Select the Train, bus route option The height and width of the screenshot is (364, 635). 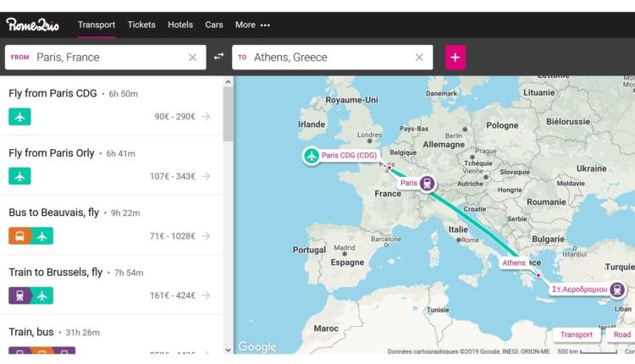point(112,334)
